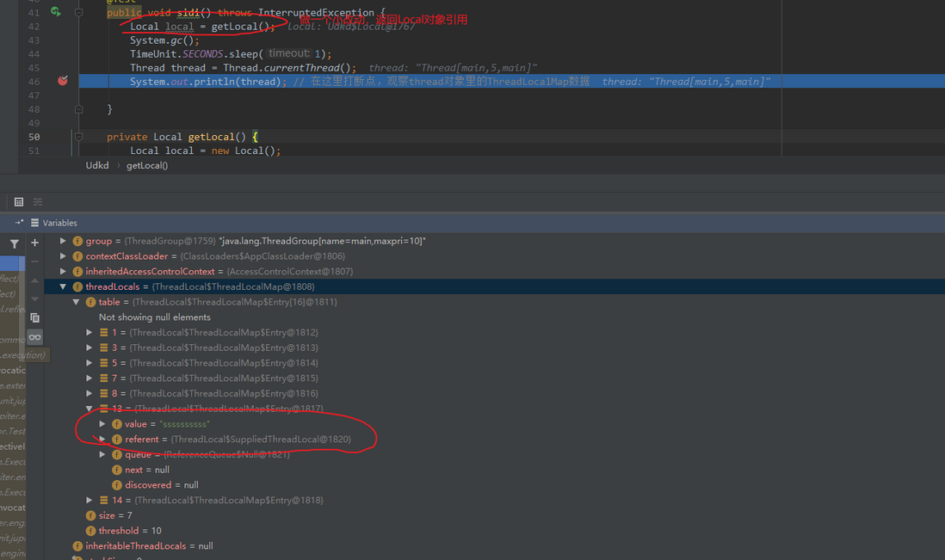Viewport: 945px width, 560px height.
Task: Click the array element icon of entry 7
Action: click(103, 378)
